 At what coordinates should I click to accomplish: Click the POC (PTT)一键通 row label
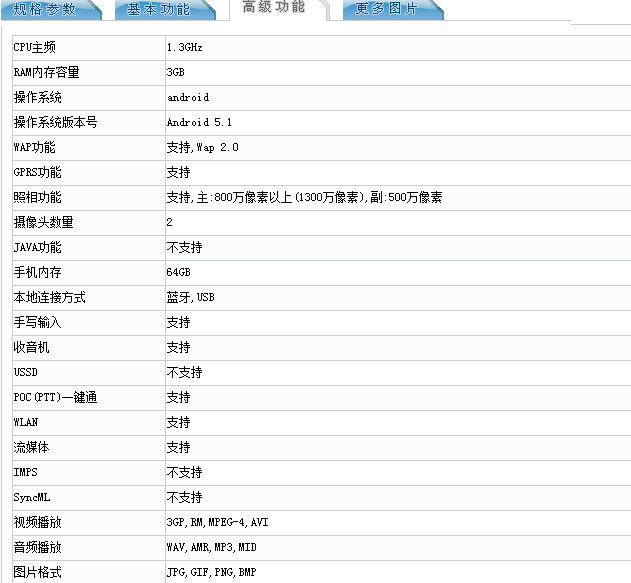[55, 398]
